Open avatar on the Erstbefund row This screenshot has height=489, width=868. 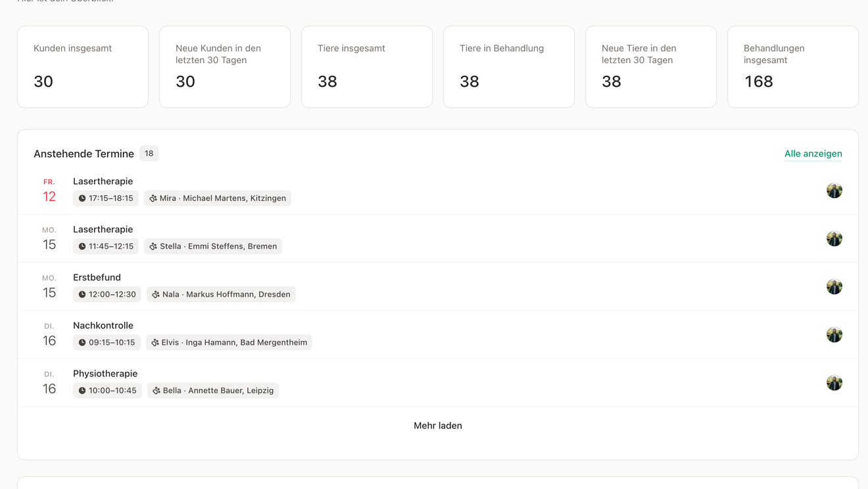pos(834,286)
